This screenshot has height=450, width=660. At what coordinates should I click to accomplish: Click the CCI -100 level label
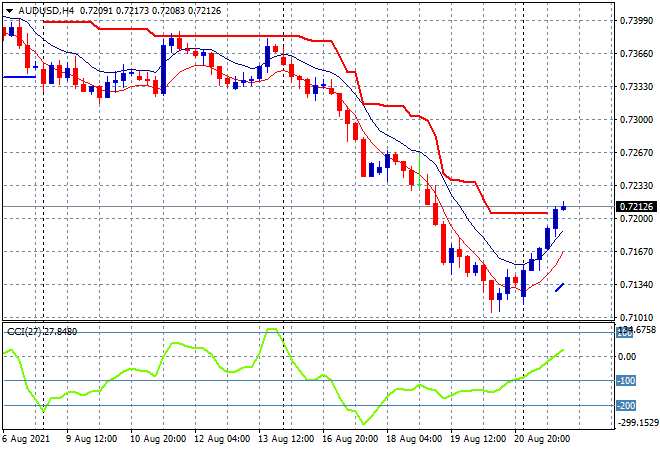[626, 381]
